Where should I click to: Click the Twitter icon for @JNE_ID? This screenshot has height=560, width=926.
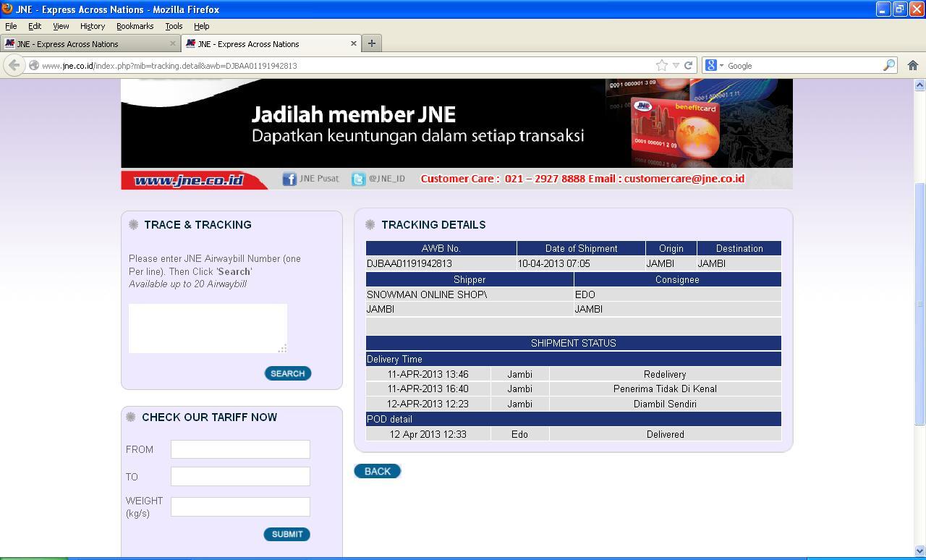click(358, 179)
